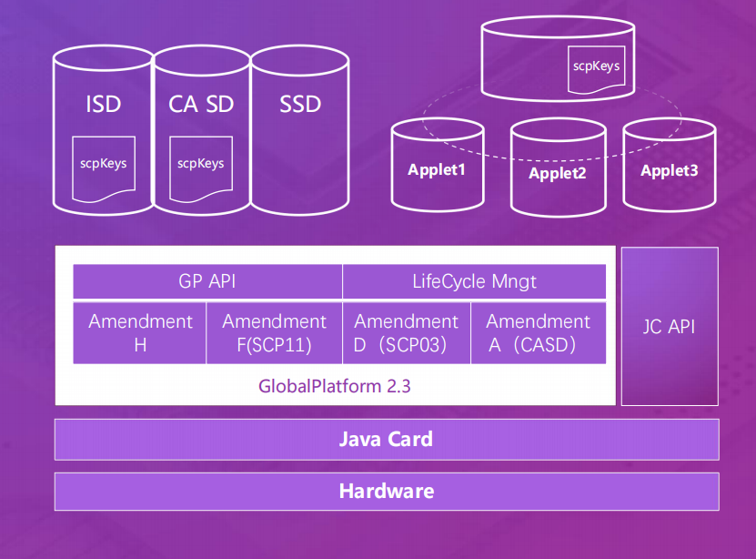
Task: Click the Amendment F(SCP11) box
Action: (x=274, y=333)
